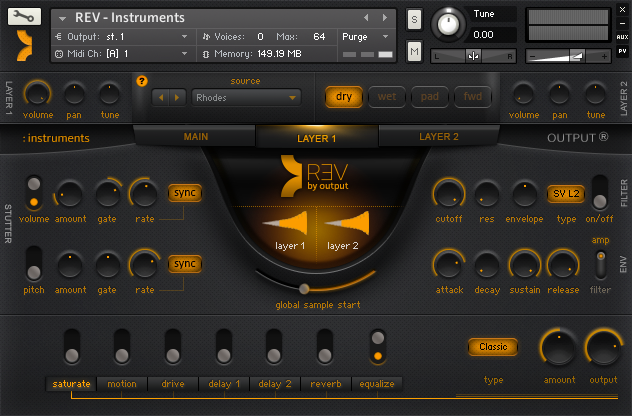Image resolution: width=632 pixels, height=416 pixels.
Task: Toggle the drive effect switch
Action: (173, 346)
